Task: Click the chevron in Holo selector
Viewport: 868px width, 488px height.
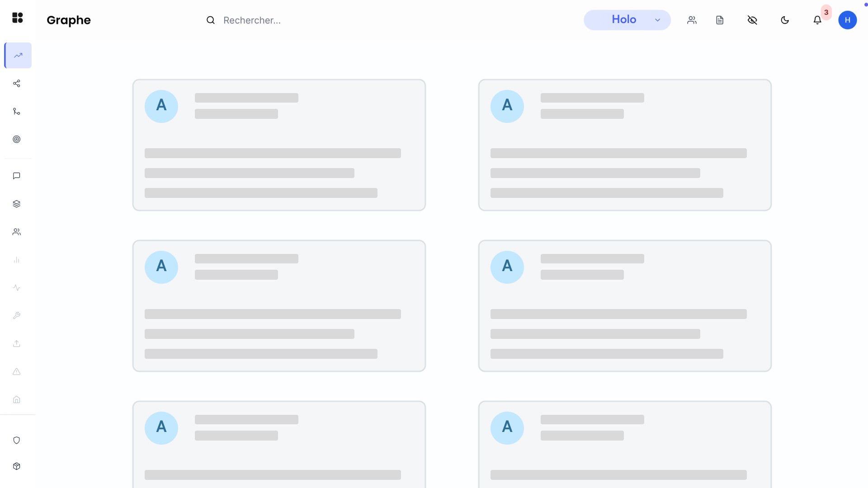Action: point(658,20)
